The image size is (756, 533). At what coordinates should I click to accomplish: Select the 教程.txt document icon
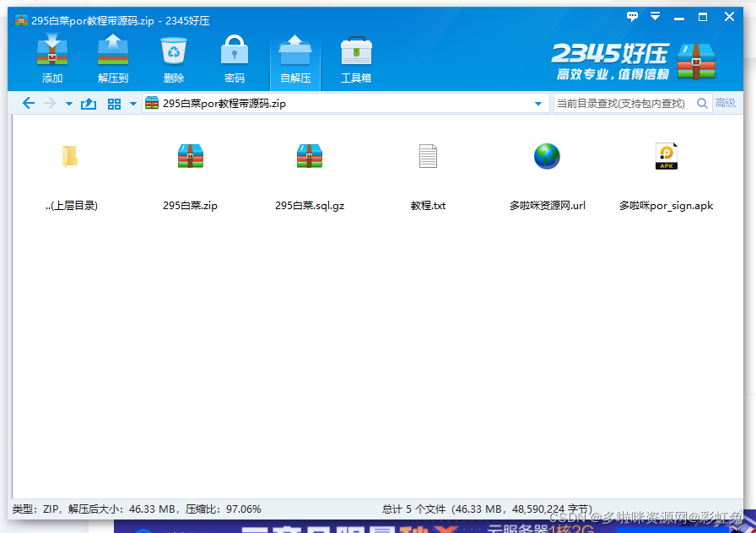point(428,156)
